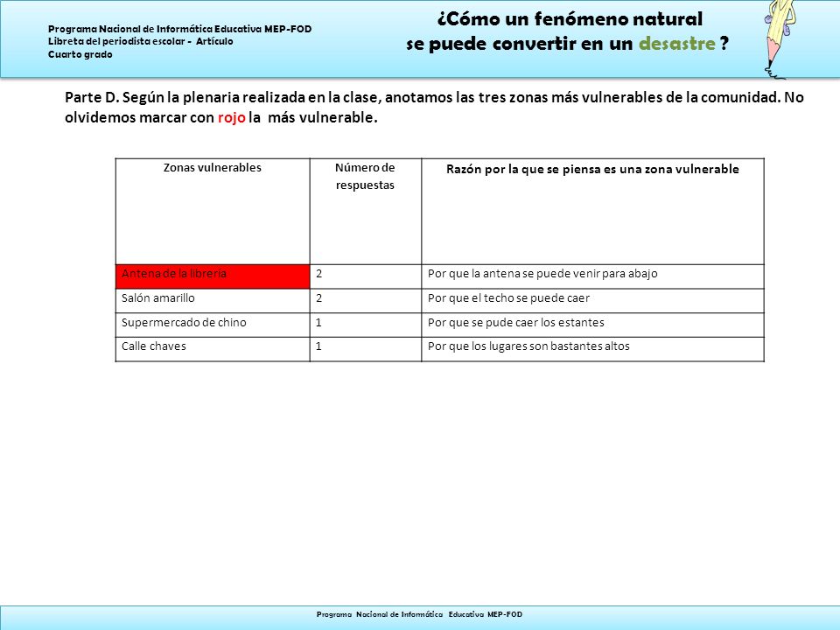840x630 pixels.
Task: Click the 'Zonas vulnerables' column header
Action: pos(213,211)
